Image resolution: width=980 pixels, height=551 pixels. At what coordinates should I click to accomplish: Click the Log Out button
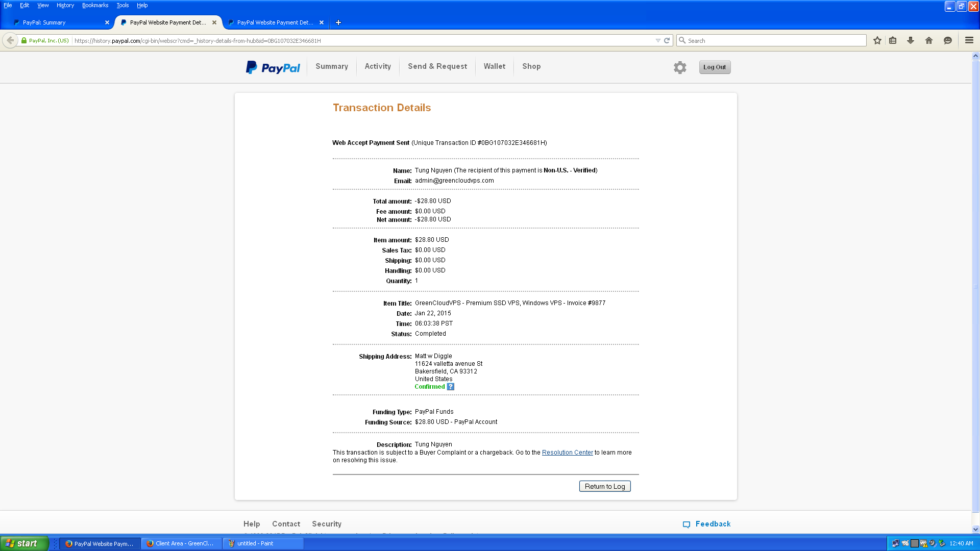(x=714, y=67)
